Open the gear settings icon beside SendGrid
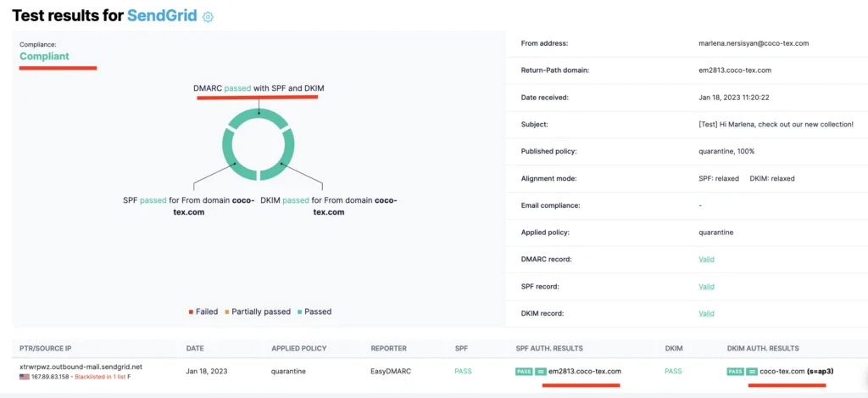 [208, 17]
